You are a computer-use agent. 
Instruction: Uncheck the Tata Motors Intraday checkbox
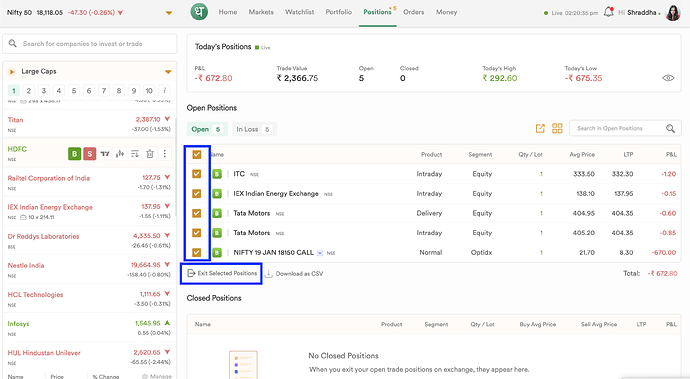coord(197,232)
